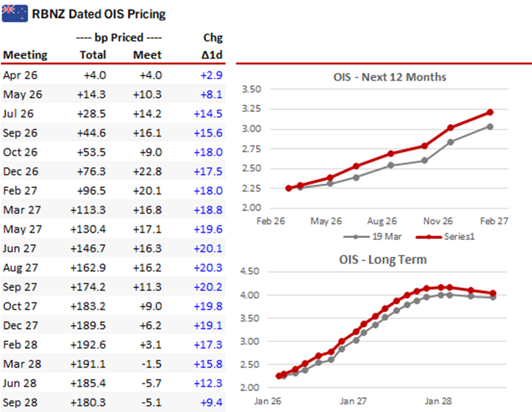Click the '+162.9' total for Aug 27
Image resolution: width=532 pixels, height=412 pixels.
tap(88, 268)
